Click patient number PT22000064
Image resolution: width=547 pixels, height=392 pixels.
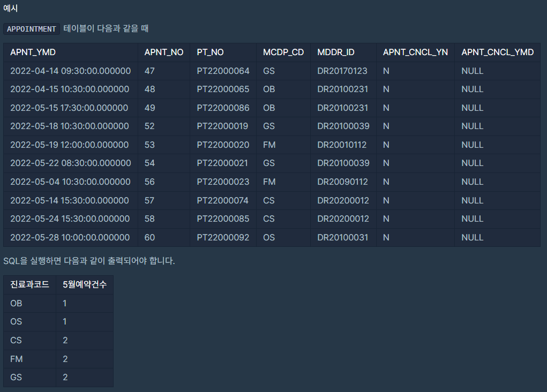click(x=223, y=71)
